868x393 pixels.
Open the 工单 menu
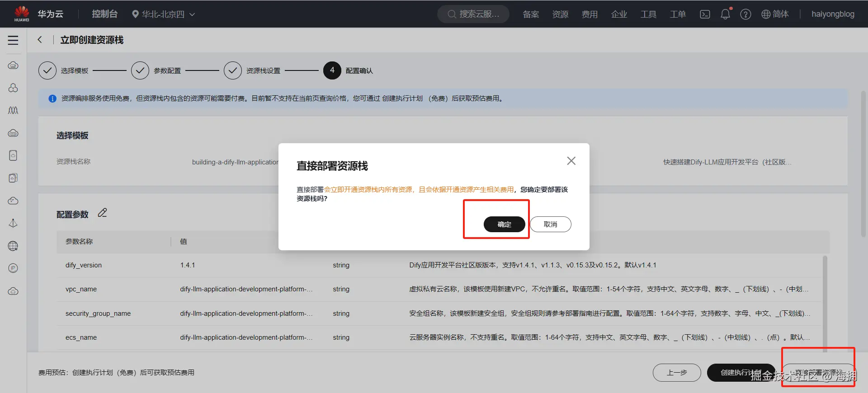click(x=678, y=14)
